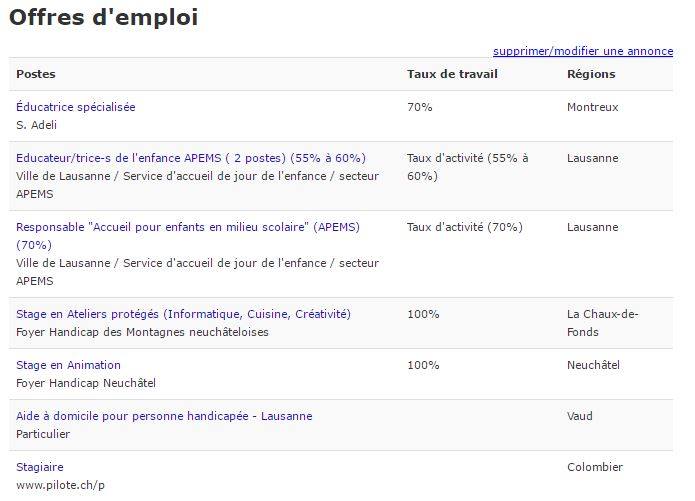Click the Régions column header
The height and width of the screenshot is (501, 695).
[x=591, y=74]
